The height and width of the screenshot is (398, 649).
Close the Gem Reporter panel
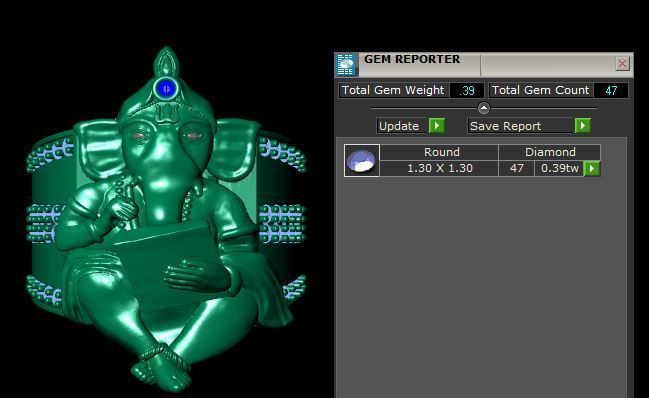[622, 64]
